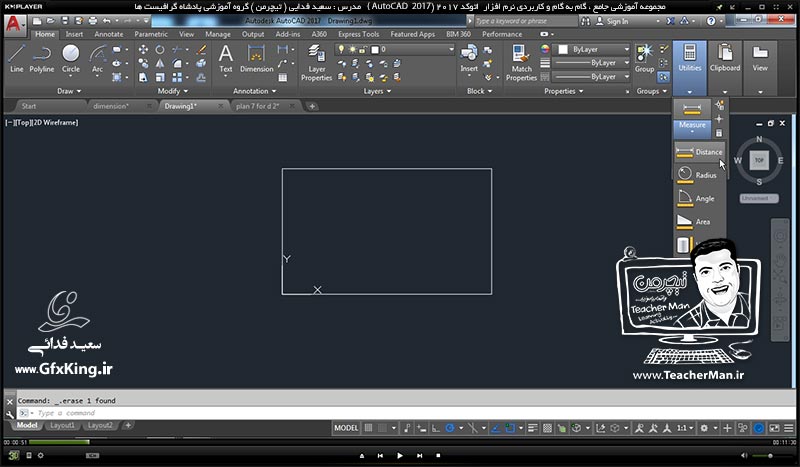Select the Circle tool
800x467 pixels.
click(70, 59)
